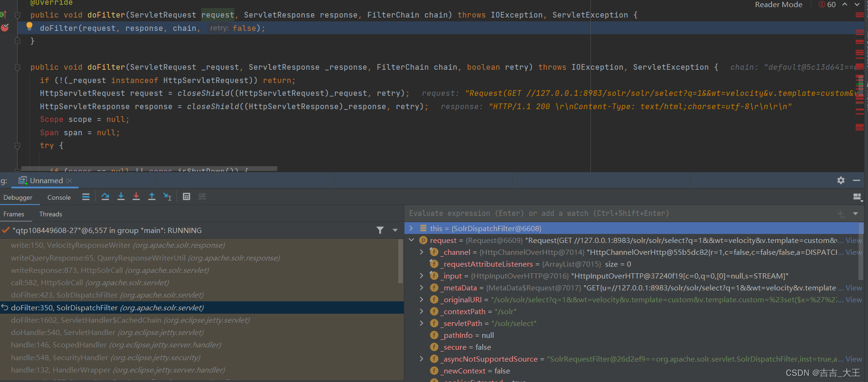Screen dimensions: 868x382
Task: Click the editor horizontal scrollbar thumb
Action: pos(149,168)
